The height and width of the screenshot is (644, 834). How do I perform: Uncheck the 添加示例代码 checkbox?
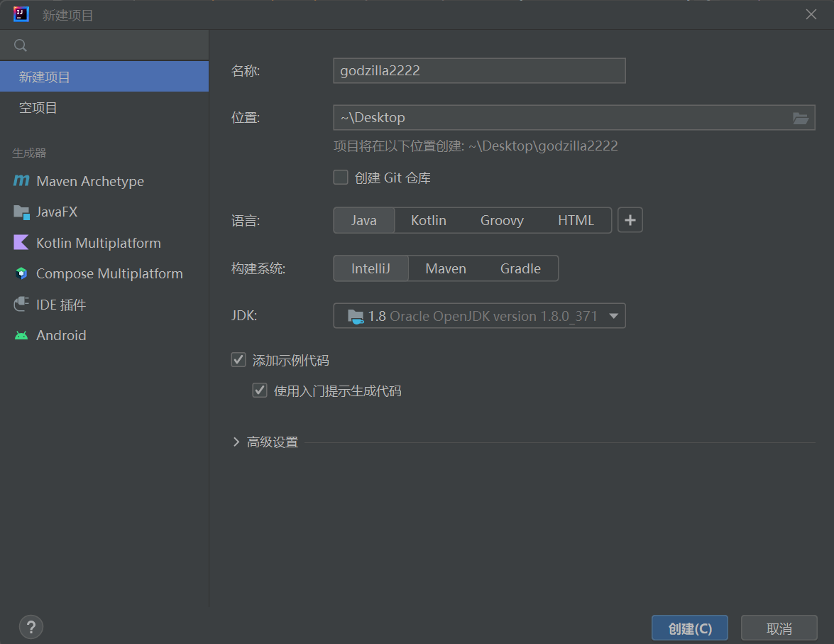click(238, 360)
